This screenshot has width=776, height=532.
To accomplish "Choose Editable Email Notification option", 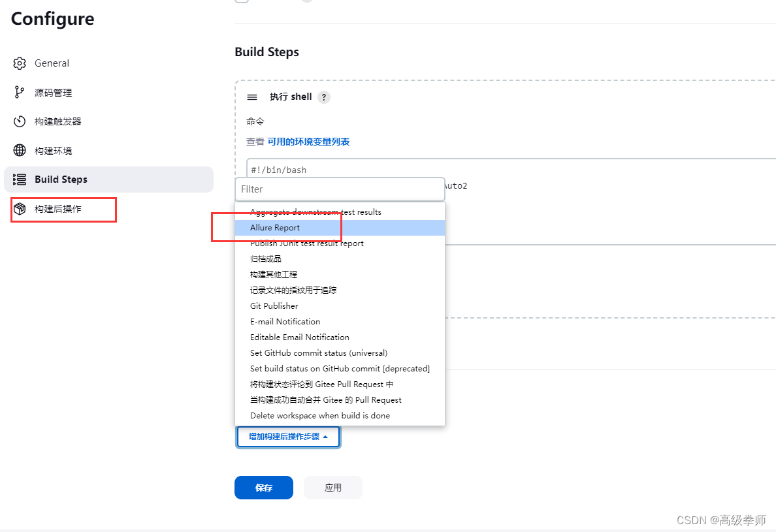I will pos(340,337).
